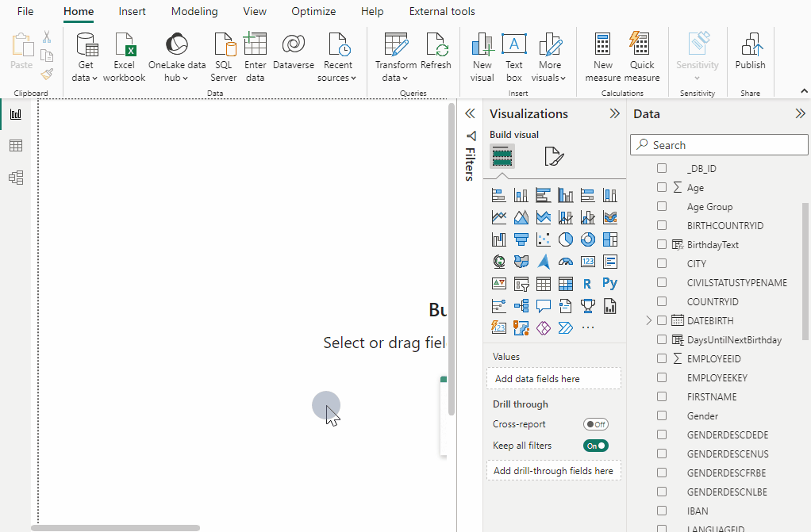Switch to Table view in left sidebar
Screen dimensions: 811x532
(x=16, y=146)
